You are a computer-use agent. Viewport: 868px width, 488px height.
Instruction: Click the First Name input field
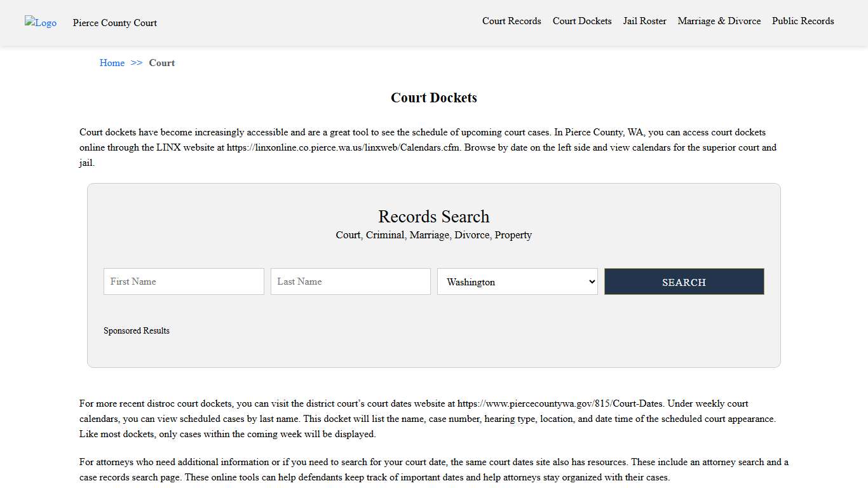click(183, 281)
